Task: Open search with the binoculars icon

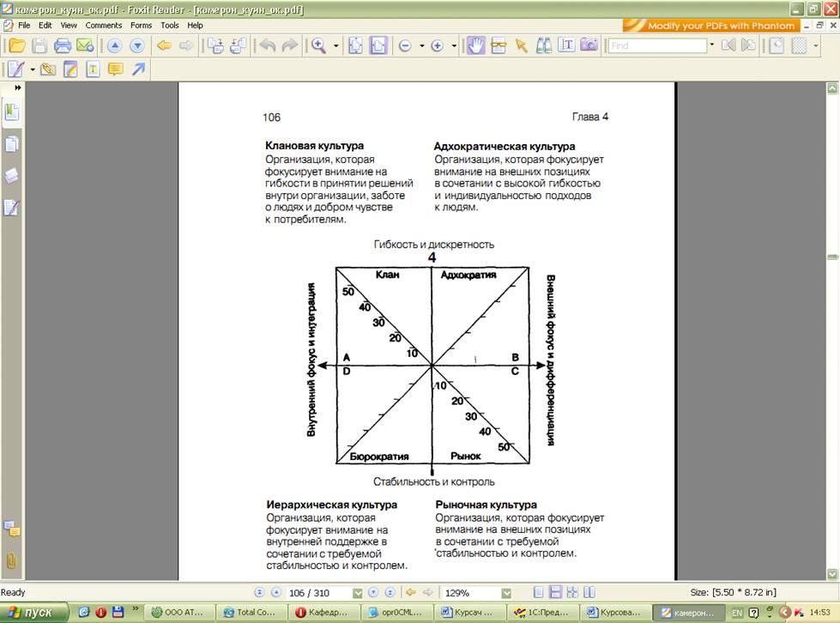Action: [x=543, y=45]
